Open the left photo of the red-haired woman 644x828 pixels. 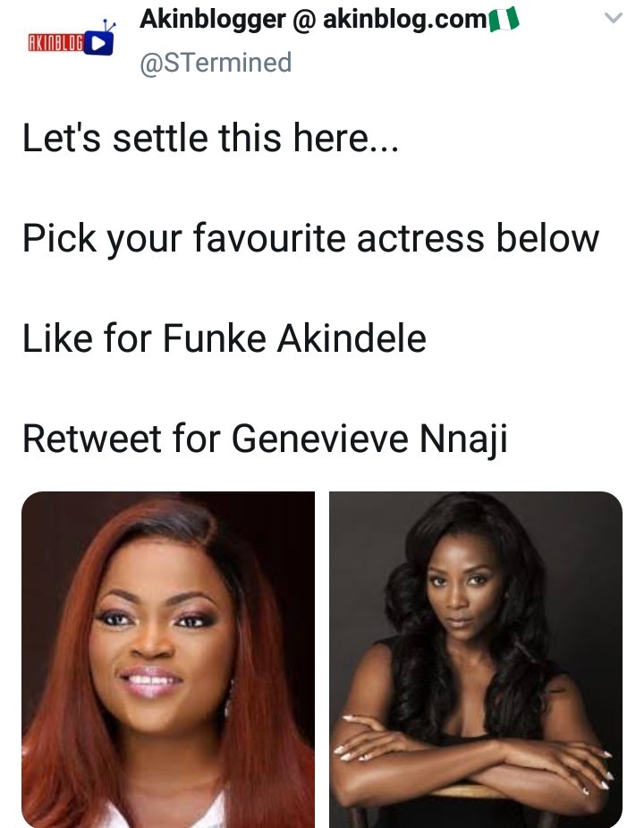click(x=168, y=659)
